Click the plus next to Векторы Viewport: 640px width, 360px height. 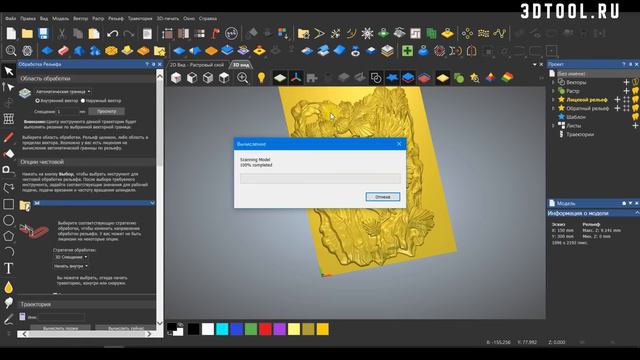point(626,82)
